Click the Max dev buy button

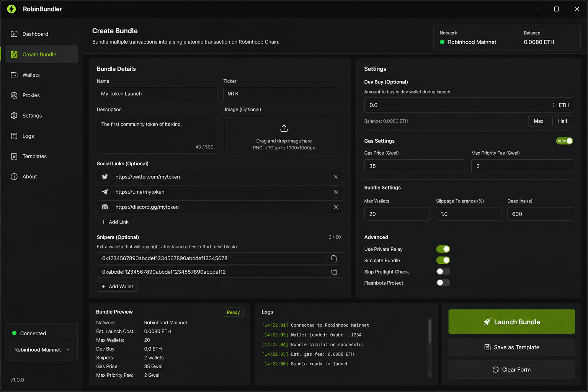(539, 121)
